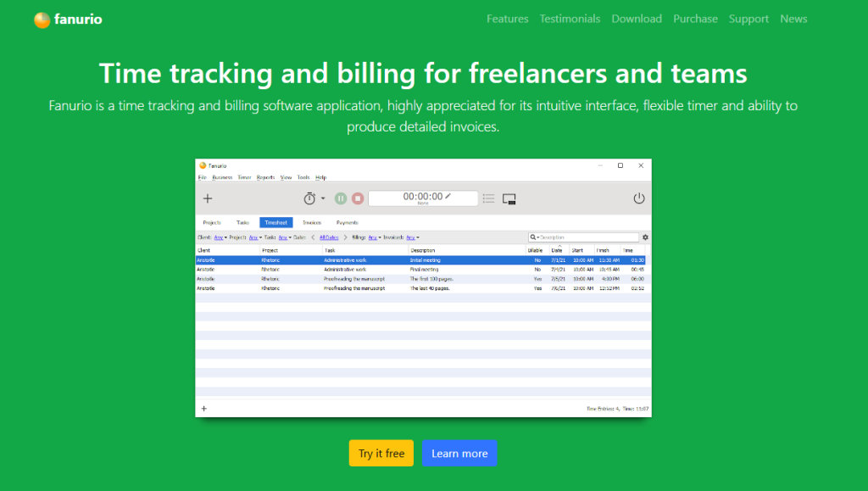The width and height of the screenshot is (868, 491).
Task: Click the yellow Try it free button
Action: tap(381, 453)
